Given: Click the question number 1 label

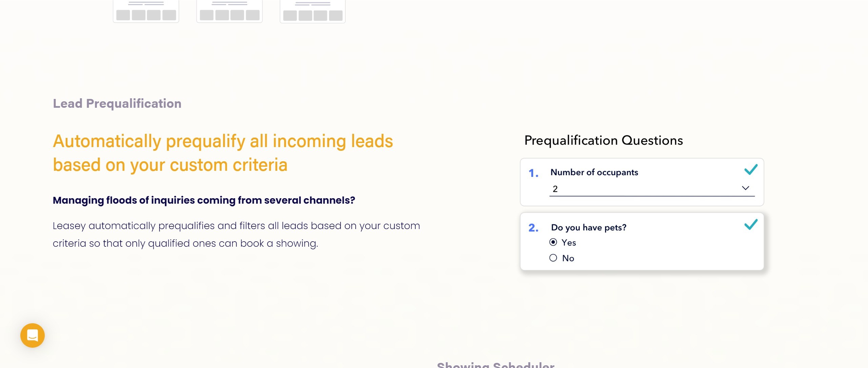Looking at the screenshot, I should tap(533, 173).
